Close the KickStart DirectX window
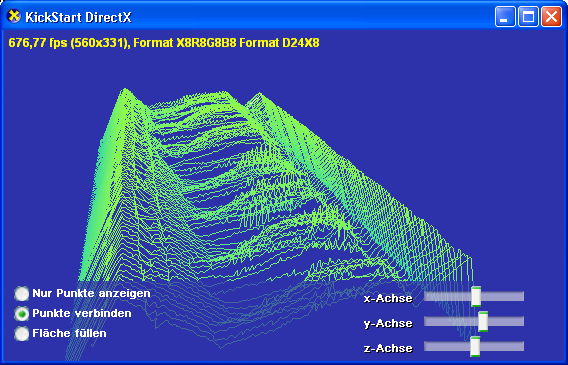568x365 pixels. tap(551, 17)
